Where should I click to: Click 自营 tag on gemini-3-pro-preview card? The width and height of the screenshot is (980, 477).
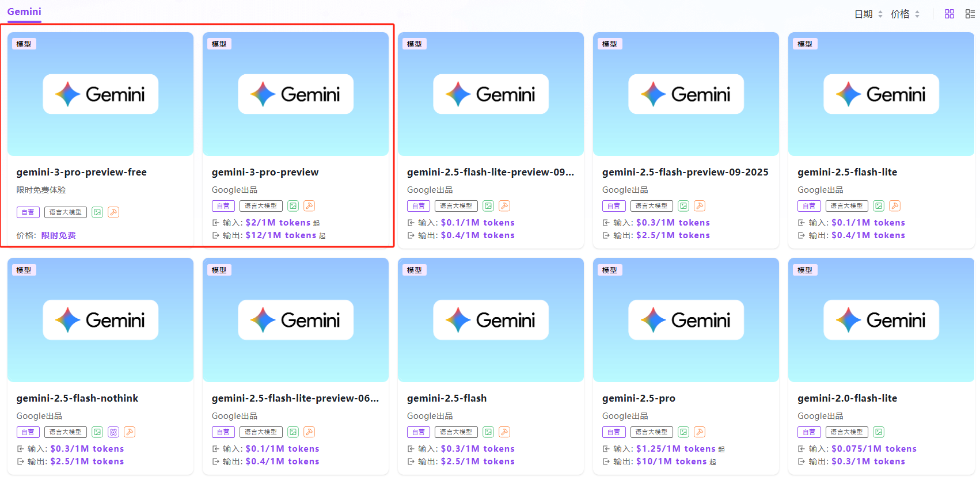[223, 206]
